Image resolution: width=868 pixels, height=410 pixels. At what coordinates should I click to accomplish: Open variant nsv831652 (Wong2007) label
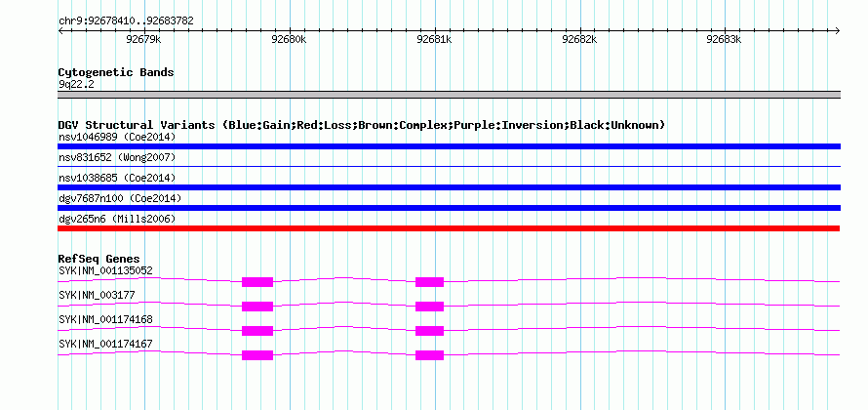117,158
